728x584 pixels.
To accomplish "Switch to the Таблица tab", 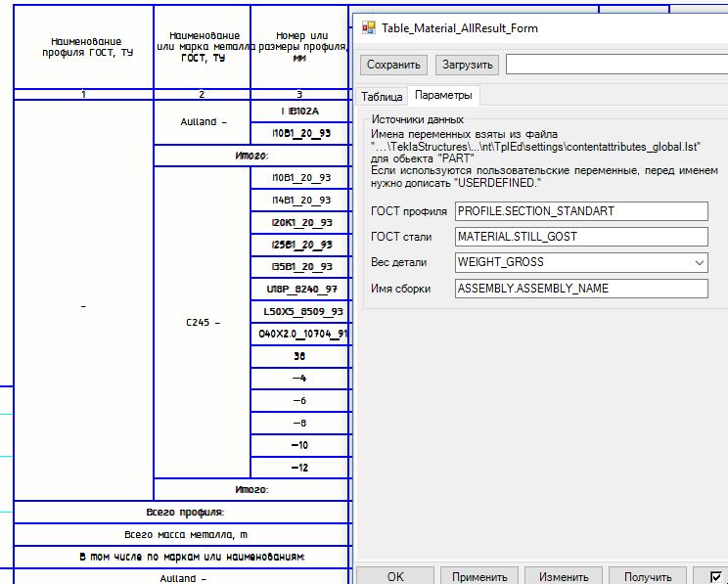I will [382, 97].
